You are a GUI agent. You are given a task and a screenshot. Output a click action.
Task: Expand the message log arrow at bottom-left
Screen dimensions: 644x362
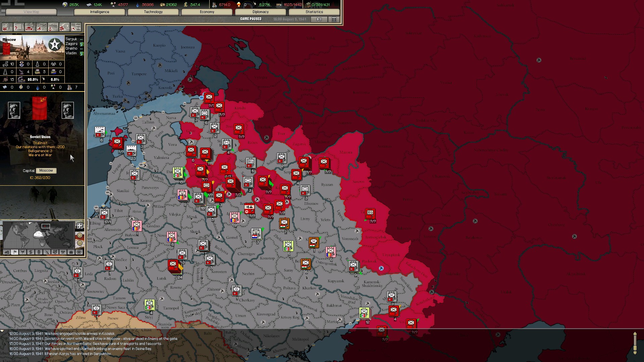pos(2,331)
